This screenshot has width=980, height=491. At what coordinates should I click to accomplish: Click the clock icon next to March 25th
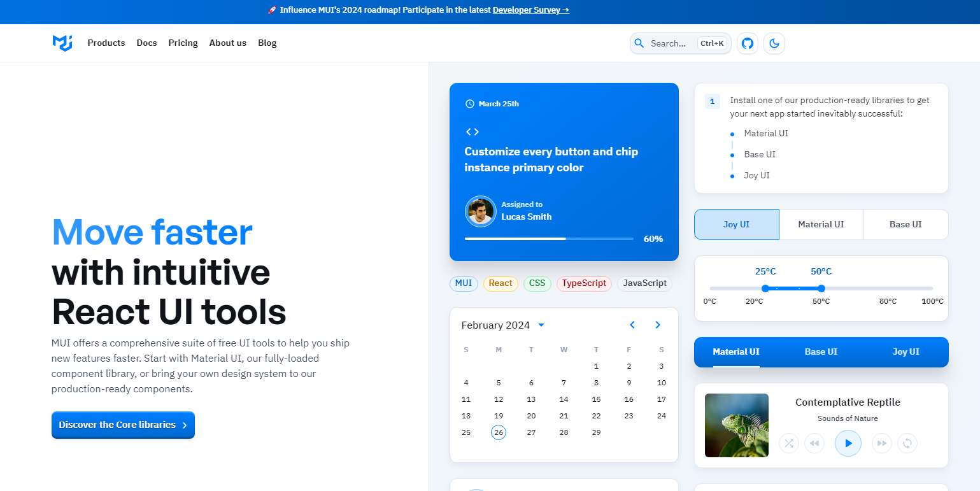pyautogui.click(x=470, y=104)
